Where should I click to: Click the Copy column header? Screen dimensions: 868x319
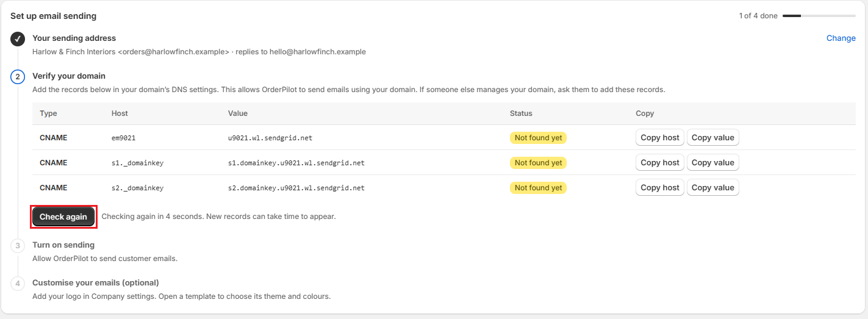click(645, 113)
